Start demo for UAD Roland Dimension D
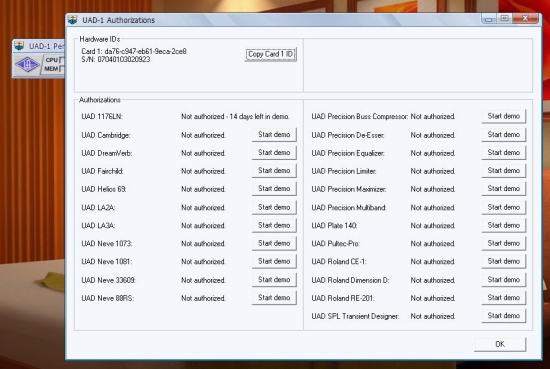 click(504, 280)
